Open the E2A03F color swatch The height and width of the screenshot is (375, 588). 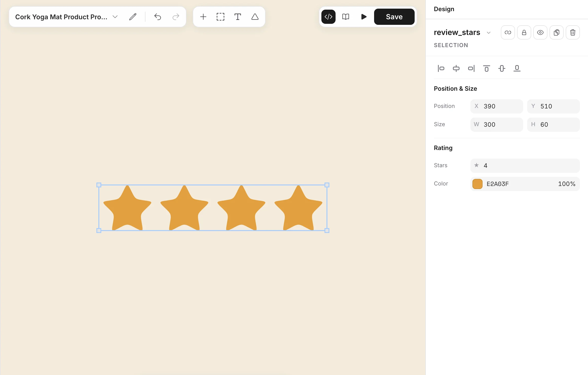(477, 184)
